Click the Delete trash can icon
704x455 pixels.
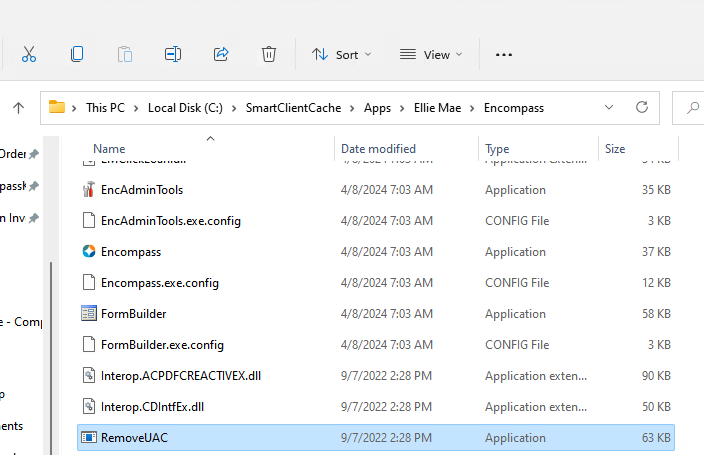pyautogui.click(x=268, y=54)
